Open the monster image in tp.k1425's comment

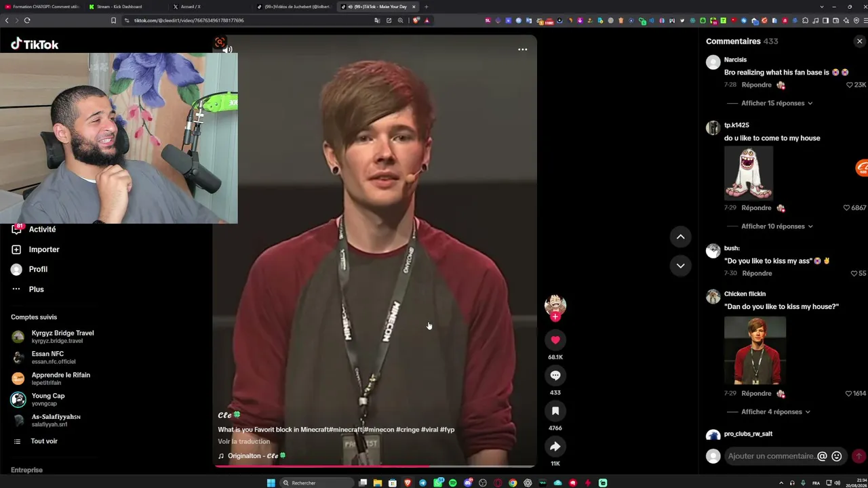coord(749,173)
